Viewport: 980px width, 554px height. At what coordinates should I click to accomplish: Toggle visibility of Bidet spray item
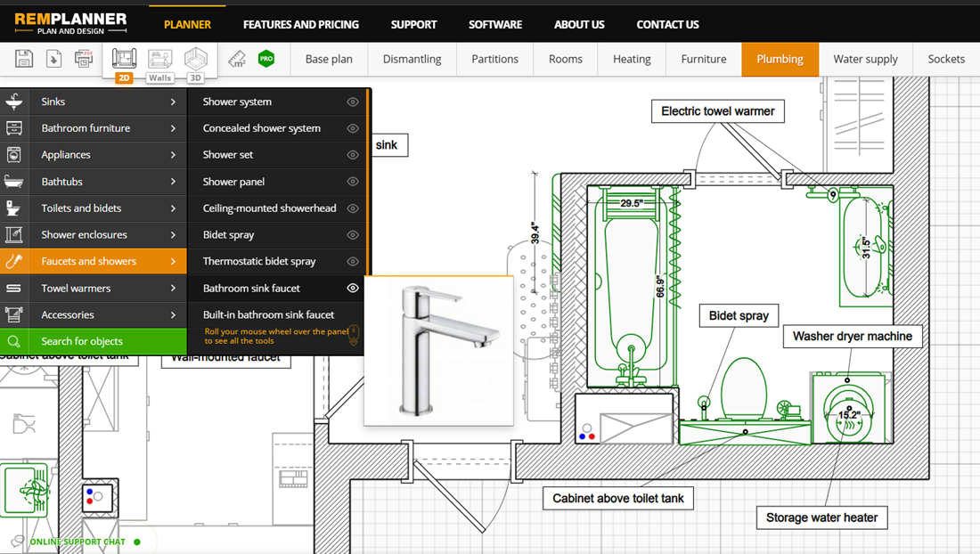click(x=353, y=235)
